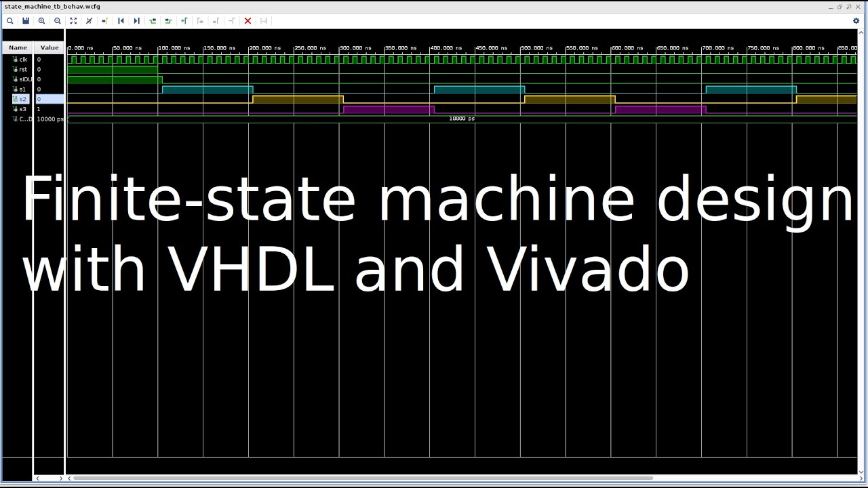
Task: Click the horizontal scrollbar under the waveform
Action: 363,478
